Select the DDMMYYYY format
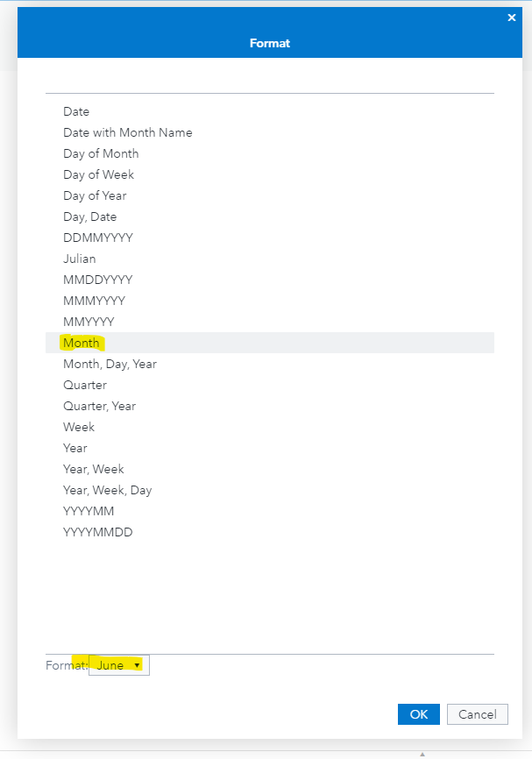532x759 pixels. pos(98,238)
